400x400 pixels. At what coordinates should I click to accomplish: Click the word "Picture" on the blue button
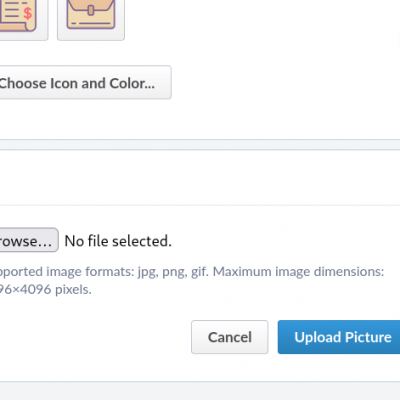[x=368, y=337]
